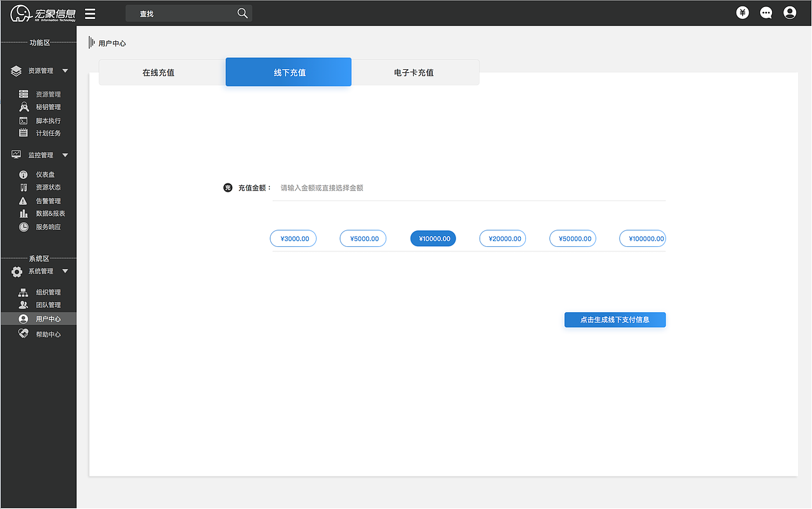Open 组织管理 in the sidebar
The image size is (812, 509).
(x=48, y=293)
